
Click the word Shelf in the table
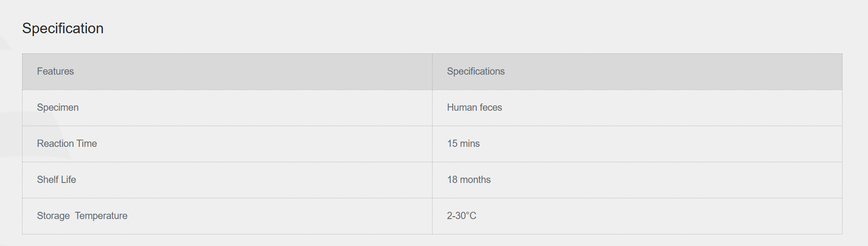pyautogui.click(x=48, y=180)
